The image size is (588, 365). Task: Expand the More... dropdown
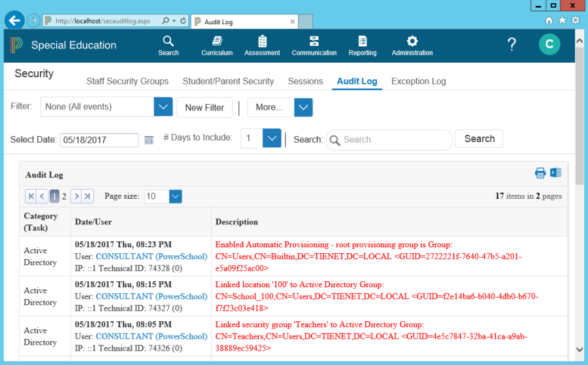point(303,107)
